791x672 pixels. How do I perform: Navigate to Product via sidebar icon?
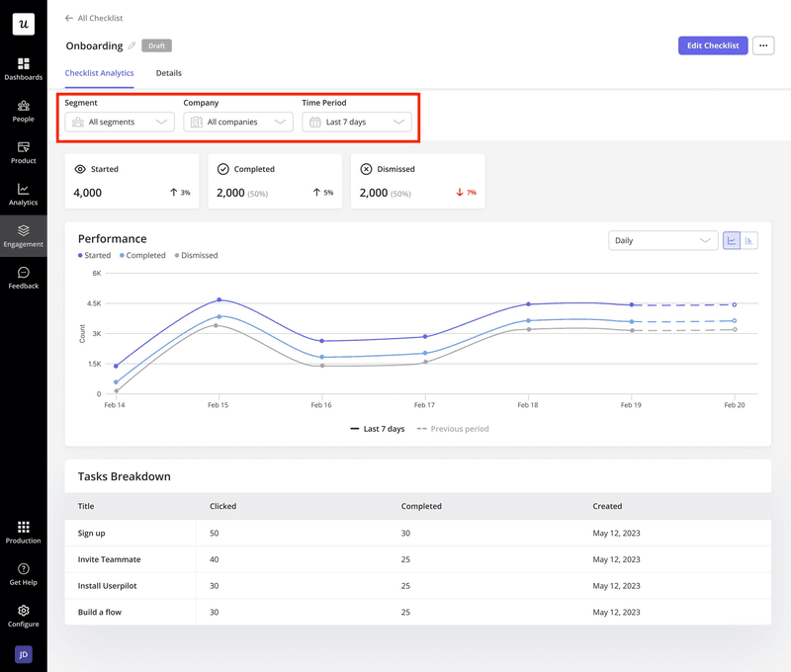(23, 150)
